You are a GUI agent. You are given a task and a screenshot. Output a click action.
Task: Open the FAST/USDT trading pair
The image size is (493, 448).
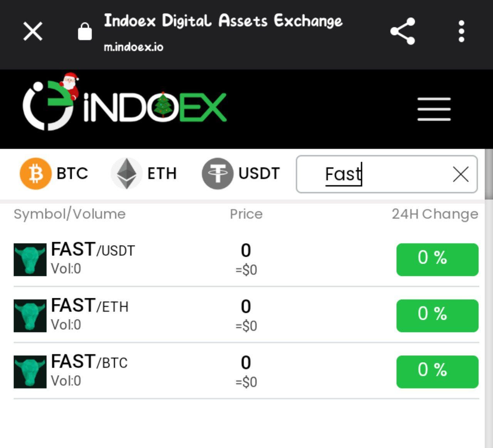tap(246, 259)
